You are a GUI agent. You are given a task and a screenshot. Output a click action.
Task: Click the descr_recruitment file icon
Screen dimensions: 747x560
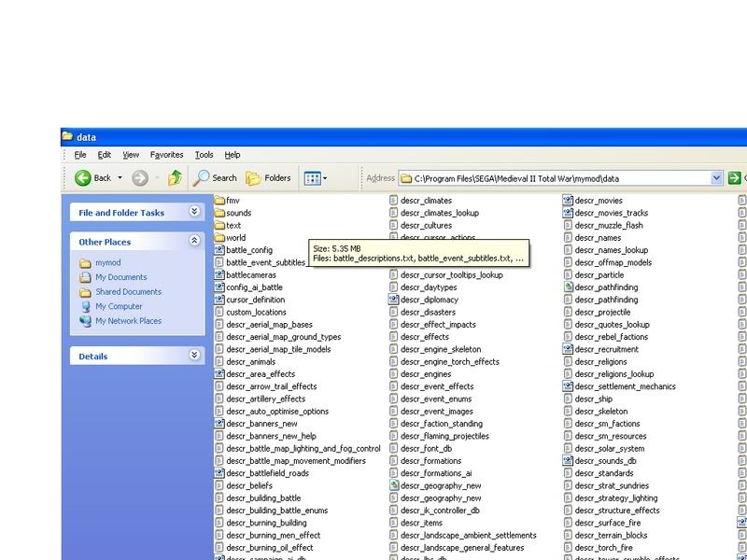pyautogui.click(x=568, y=349)
